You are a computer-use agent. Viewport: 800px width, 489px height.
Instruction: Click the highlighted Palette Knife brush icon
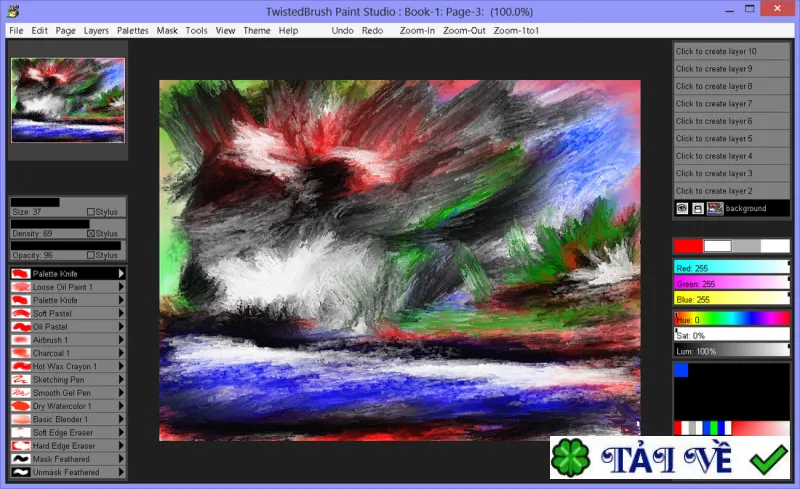21,274
